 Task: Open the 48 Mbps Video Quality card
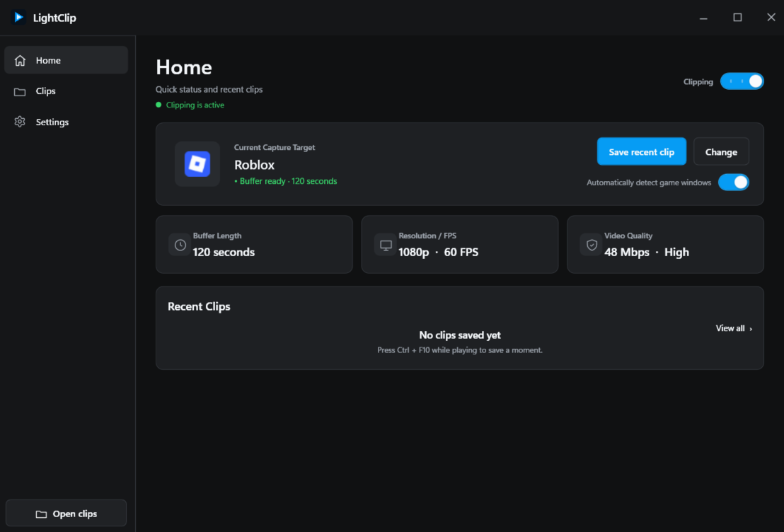tap(665, 245)
